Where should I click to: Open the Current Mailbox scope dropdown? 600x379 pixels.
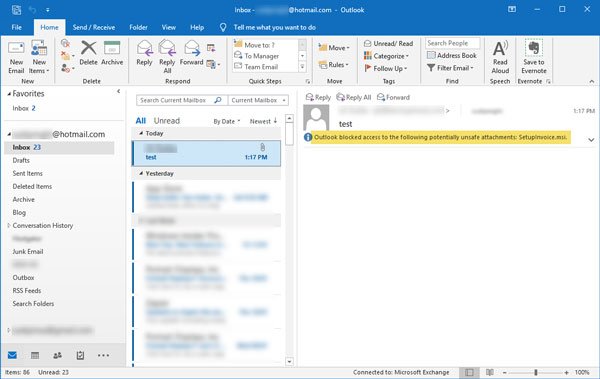(x=258, y=100)
